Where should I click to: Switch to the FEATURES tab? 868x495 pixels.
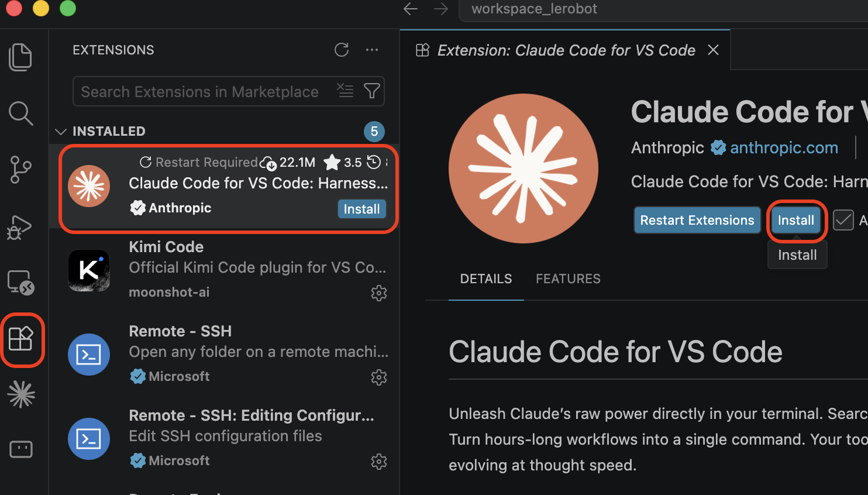pyautogui.click(x=568, y=279)
